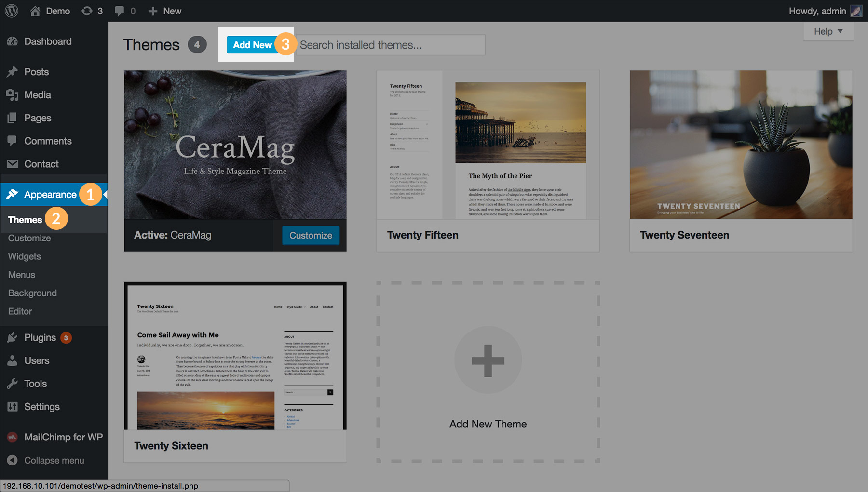The width and height of the screenshot is (868, 492).
Task: Open the Howdy, admin account menu
Action: tap(817, 11)
